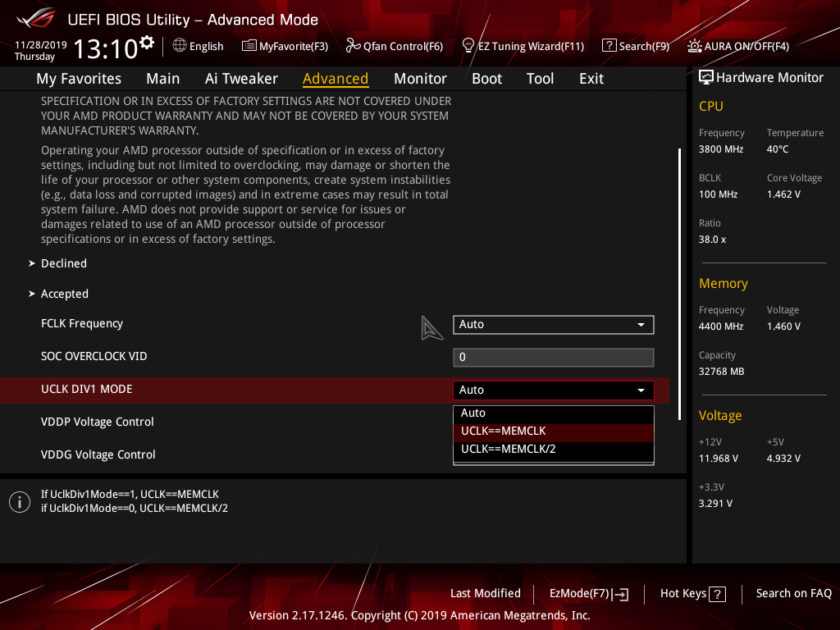
Task: Click the +3.3V 3.291 V reading
Action: 715,504
